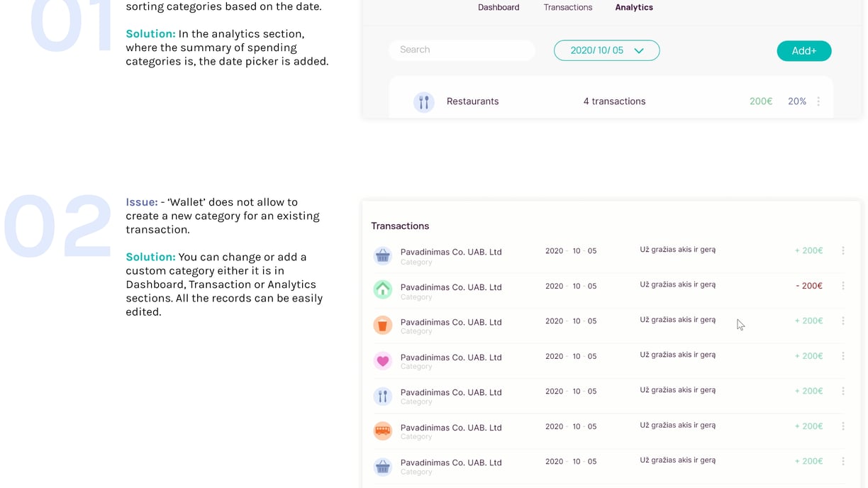Expand the 2020/10/05 date picker
This screenshot has height=488, width=868.
(606, 50)
